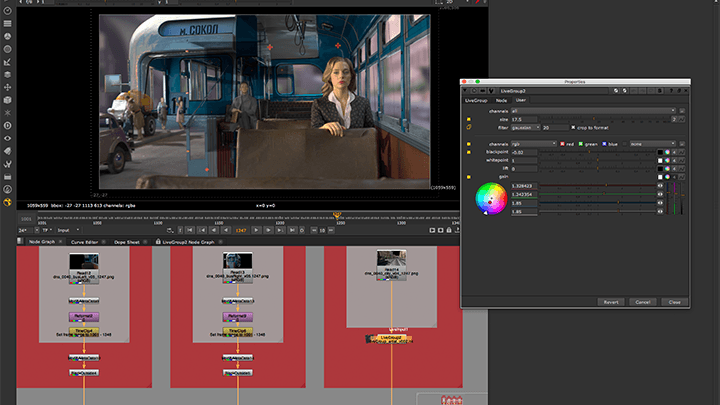Open the Time nodes toolbar menu
The width and height of the screenshot is (720, 405).
tap(7, 11)
